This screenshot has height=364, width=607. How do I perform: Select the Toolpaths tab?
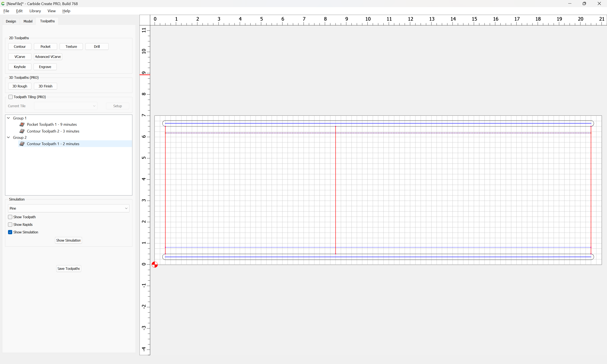[x=47, y=21]
